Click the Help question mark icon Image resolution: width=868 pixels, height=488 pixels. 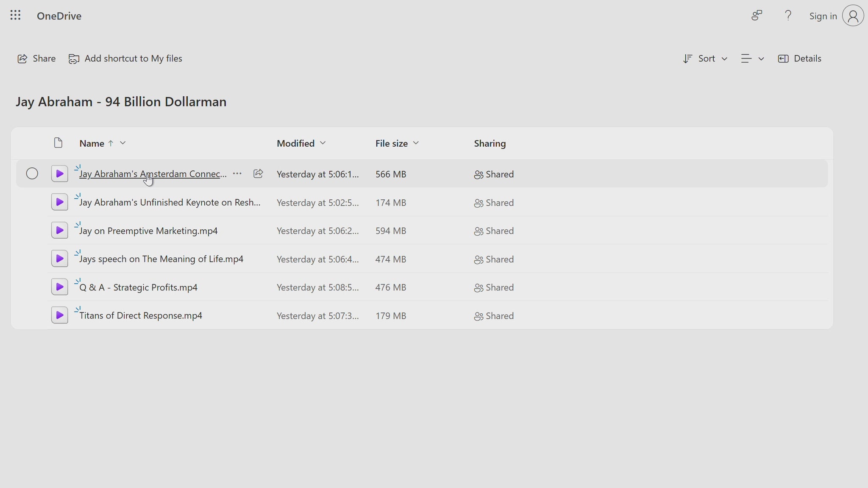point(788,15)
